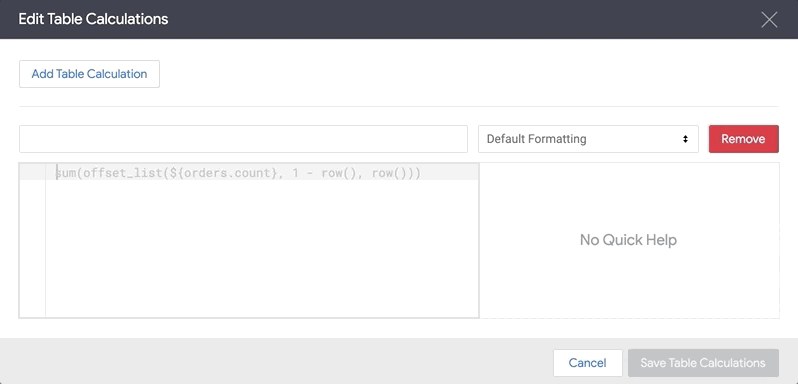Image resolution: width=798 pixels, height=384 pixels.
Task: Close the Edit Table Calculations dialog
Action: [x=769, y=19]
